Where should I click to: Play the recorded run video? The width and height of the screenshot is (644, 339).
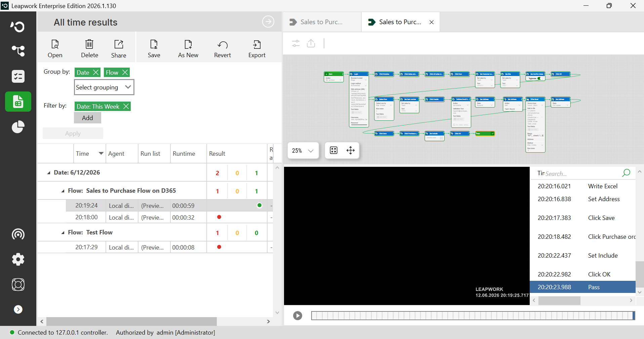[x=297, y=315]
